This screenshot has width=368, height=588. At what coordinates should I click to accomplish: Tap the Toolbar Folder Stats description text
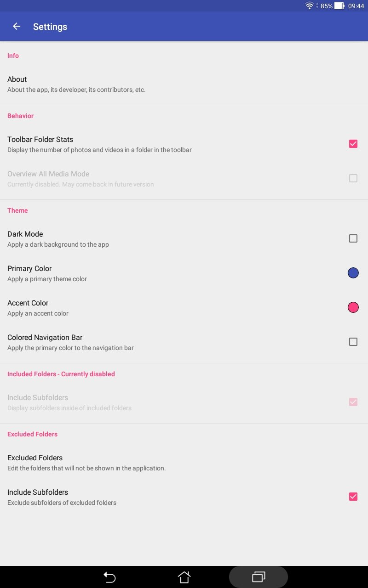(99, 150)
